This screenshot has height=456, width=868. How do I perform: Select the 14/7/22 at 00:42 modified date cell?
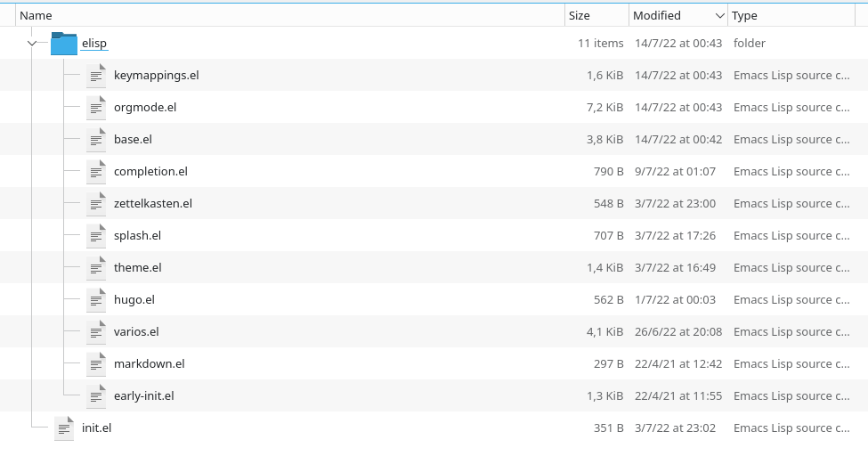(677, 140)
